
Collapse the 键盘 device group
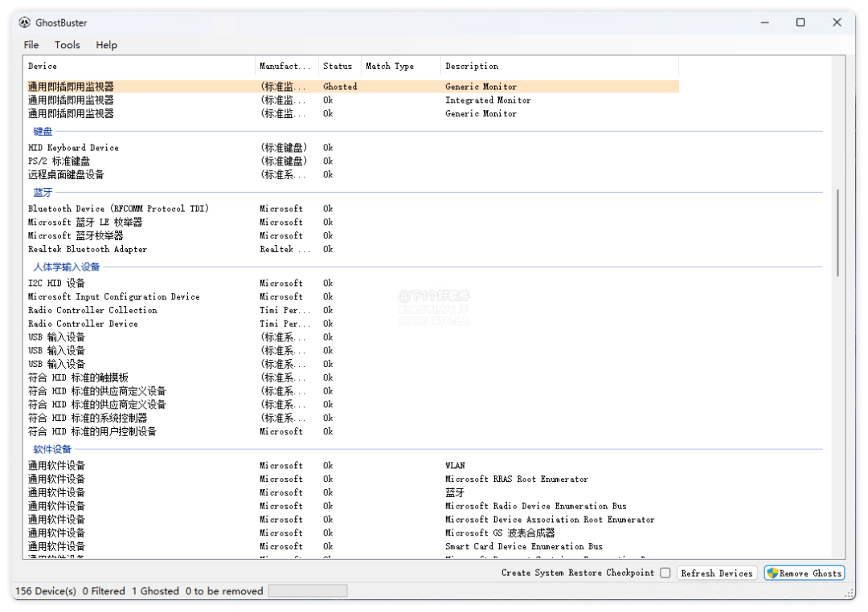tap(43, 131)
